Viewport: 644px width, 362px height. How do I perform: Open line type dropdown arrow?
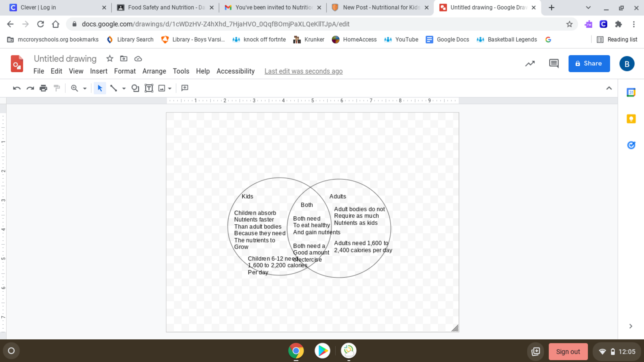pyautogui.click(x=124, y=89)
